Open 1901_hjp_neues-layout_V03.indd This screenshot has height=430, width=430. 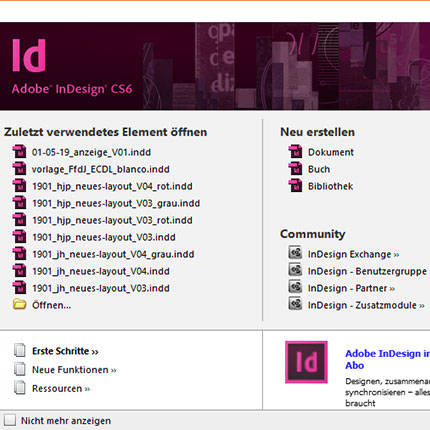(x=104, y=237)
